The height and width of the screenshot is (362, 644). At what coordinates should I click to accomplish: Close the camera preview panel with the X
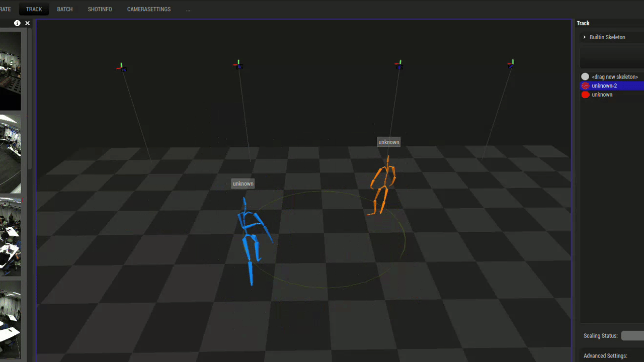point(27,23)
